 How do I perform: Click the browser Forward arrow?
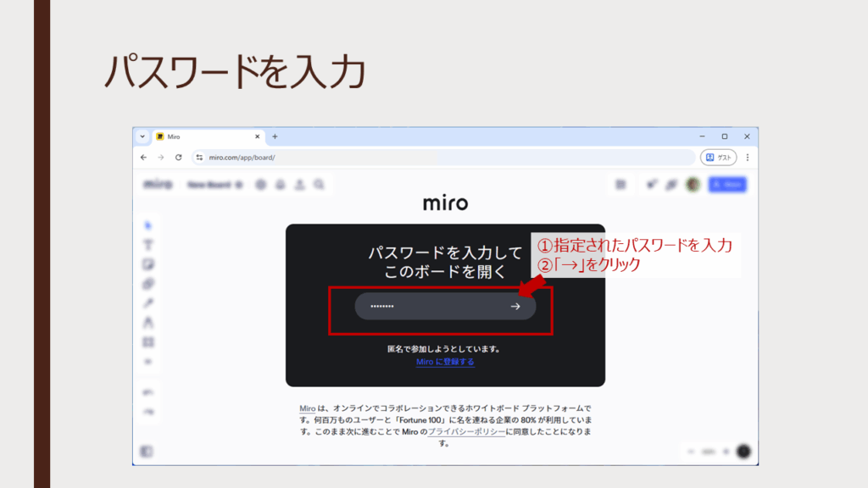tap(161, 158)
